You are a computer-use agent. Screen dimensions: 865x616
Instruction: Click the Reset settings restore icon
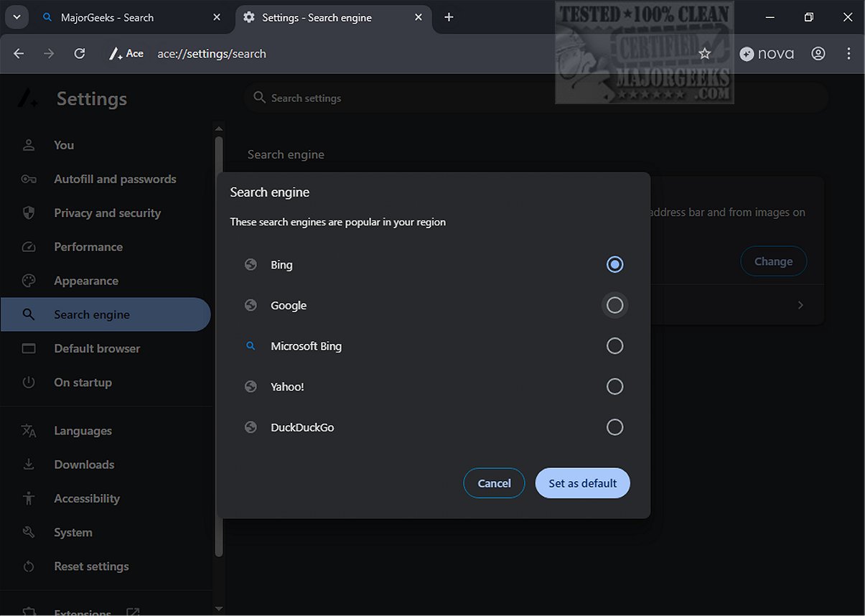29,566
